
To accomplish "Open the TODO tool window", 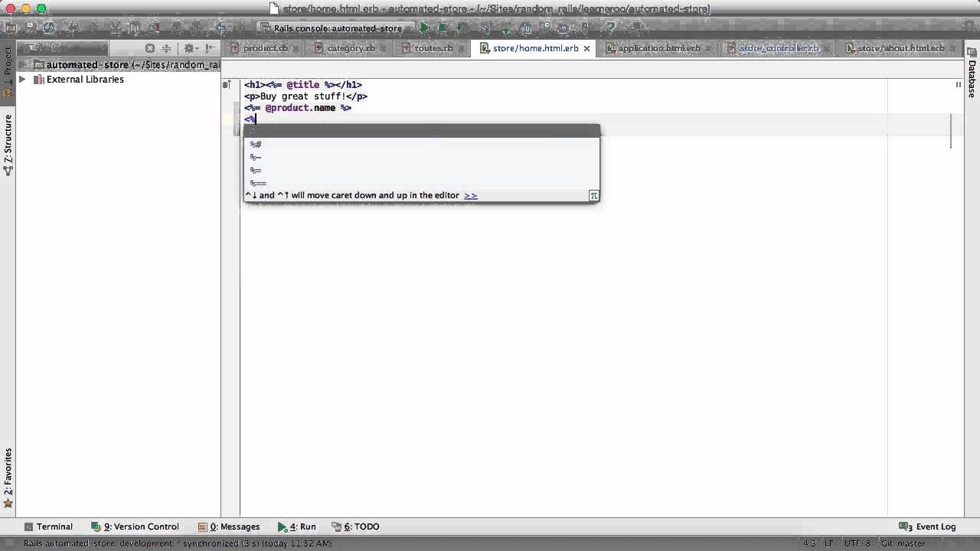I will pyautogui.click(x=356, y=527).
